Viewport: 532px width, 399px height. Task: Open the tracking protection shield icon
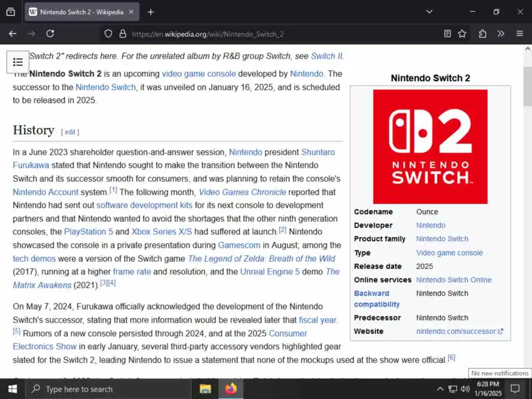(108, 34)
